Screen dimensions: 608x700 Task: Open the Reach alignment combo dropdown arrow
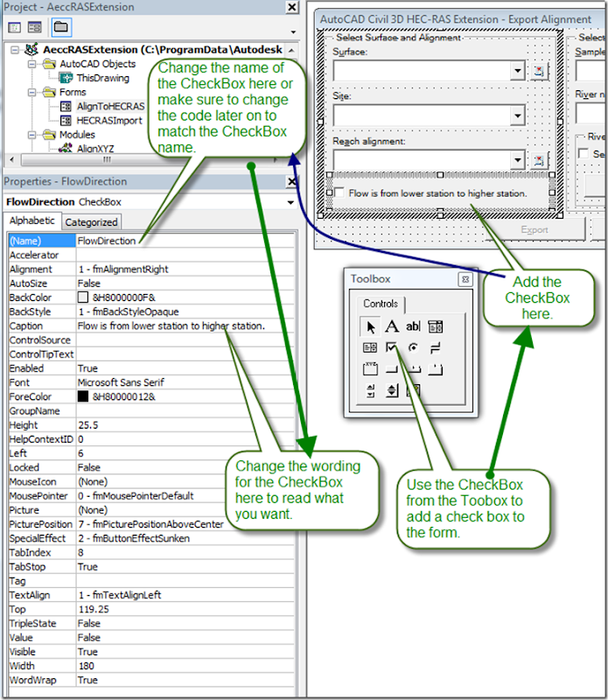point(517,160)
